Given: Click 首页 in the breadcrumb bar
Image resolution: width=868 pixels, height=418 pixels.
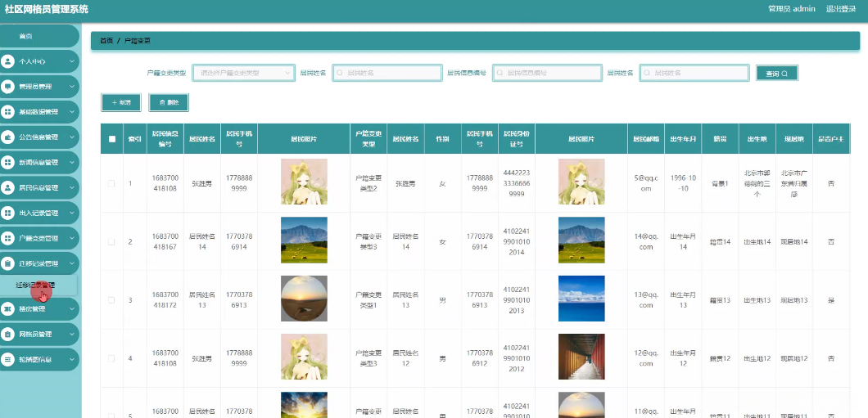Looking at the screenshot, I should tap(106, 41).
